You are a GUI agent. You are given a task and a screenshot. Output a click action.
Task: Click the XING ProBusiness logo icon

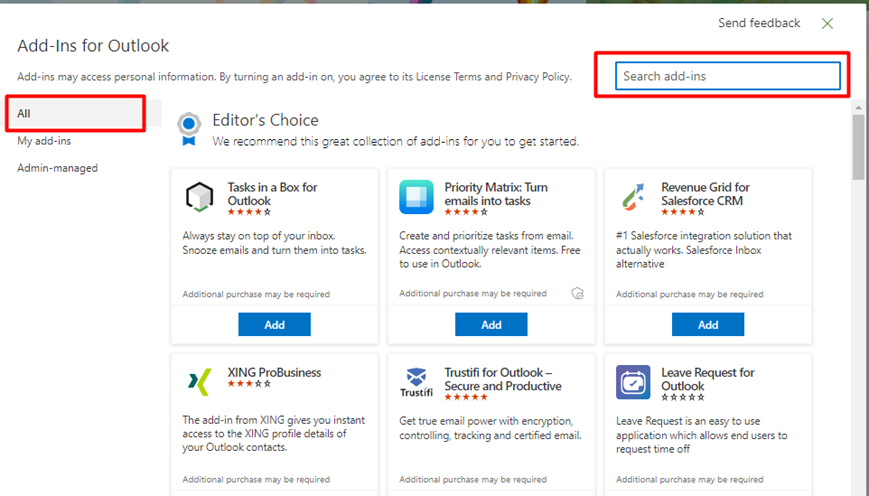[200, 382]
